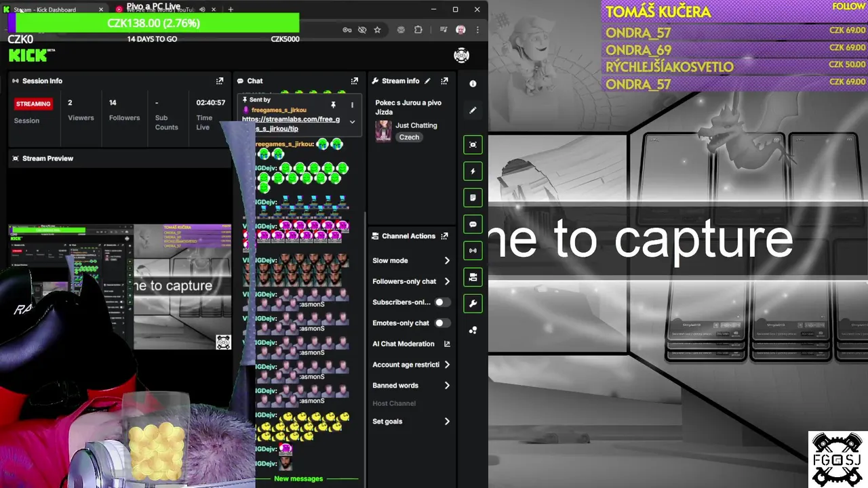The image size is (868, 488).
Task: Click the Viewers count label
Action: coord(81,118)
